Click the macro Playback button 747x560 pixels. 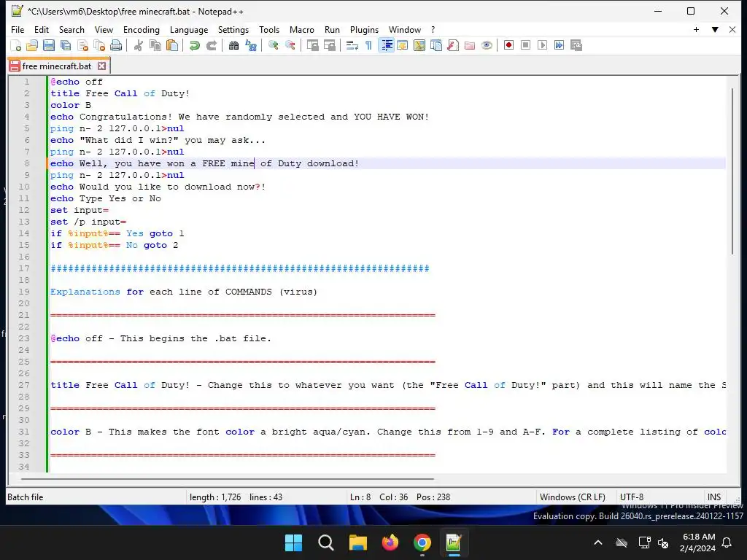click(x=542, y=45)
